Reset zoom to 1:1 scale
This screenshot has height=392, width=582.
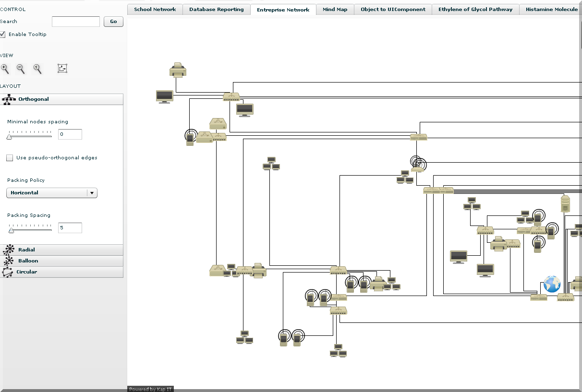coord(37,69)
